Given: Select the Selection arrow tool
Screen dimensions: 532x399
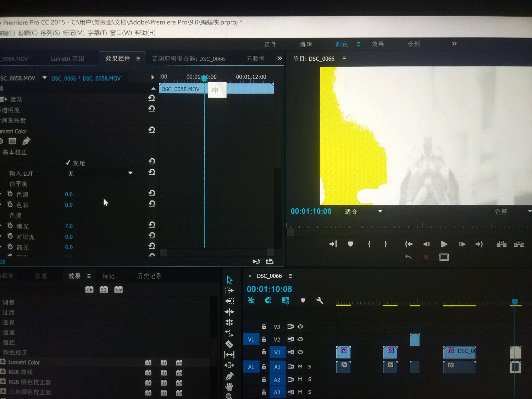Looking at the screenshot, I should tap(229, 280).
